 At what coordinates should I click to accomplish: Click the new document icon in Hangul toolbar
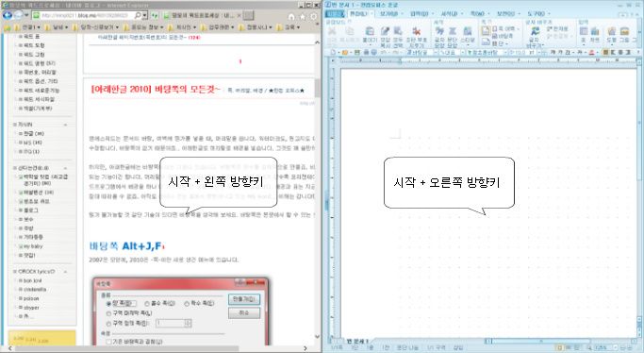[334, 53]
